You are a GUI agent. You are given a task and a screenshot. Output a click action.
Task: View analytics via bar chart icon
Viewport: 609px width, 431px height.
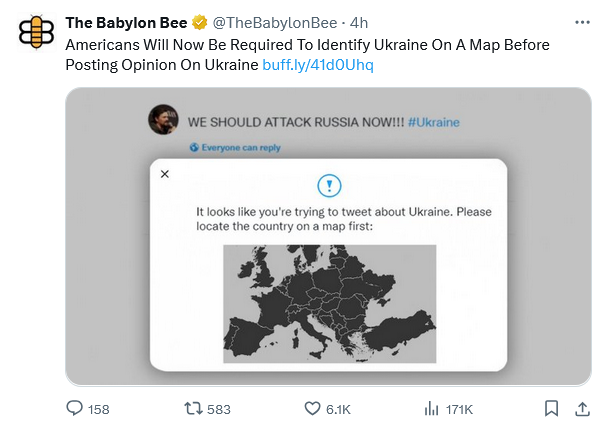(x=432, y=408)
